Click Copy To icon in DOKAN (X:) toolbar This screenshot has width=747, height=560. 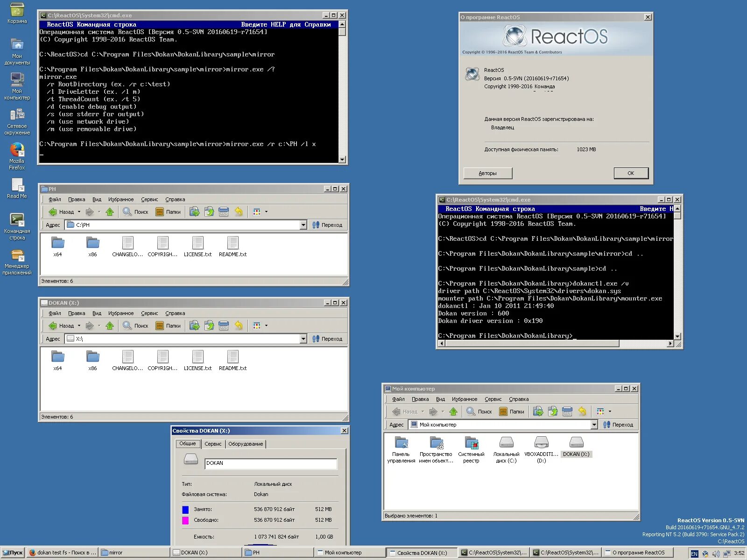209,326
